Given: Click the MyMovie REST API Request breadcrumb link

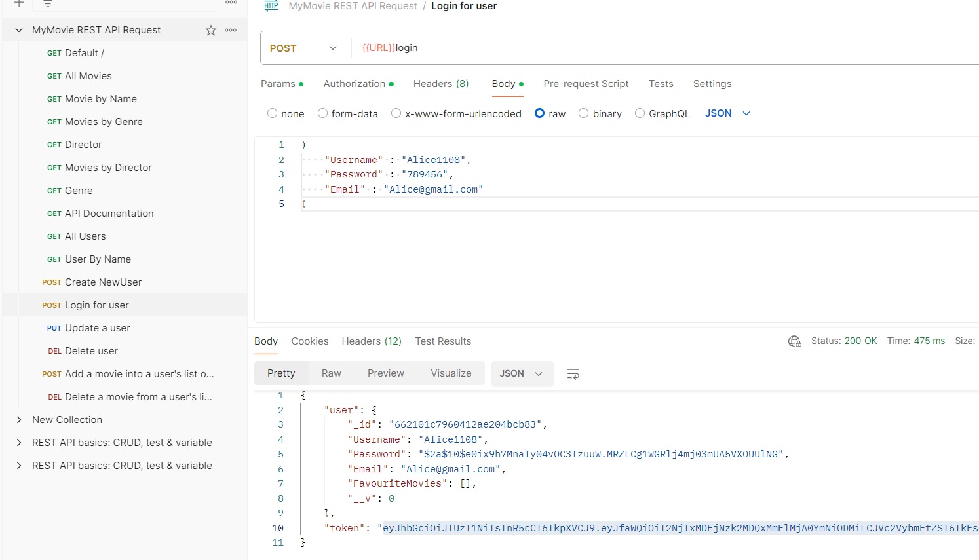Looking at the screenshot, I should coord(353,6).
